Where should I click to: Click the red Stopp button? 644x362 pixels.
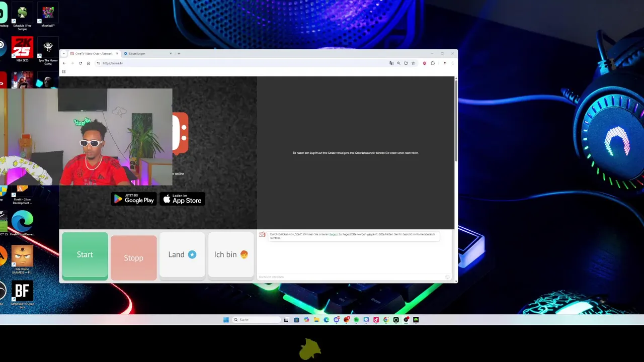(133, 257)
